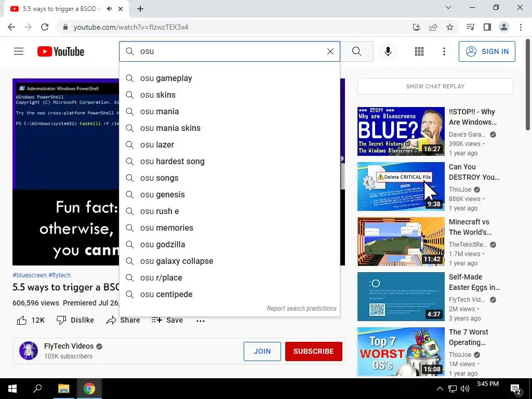This screenshot has height=399, width=532.
Task: Reload the current page
Action: pos(45,27)
